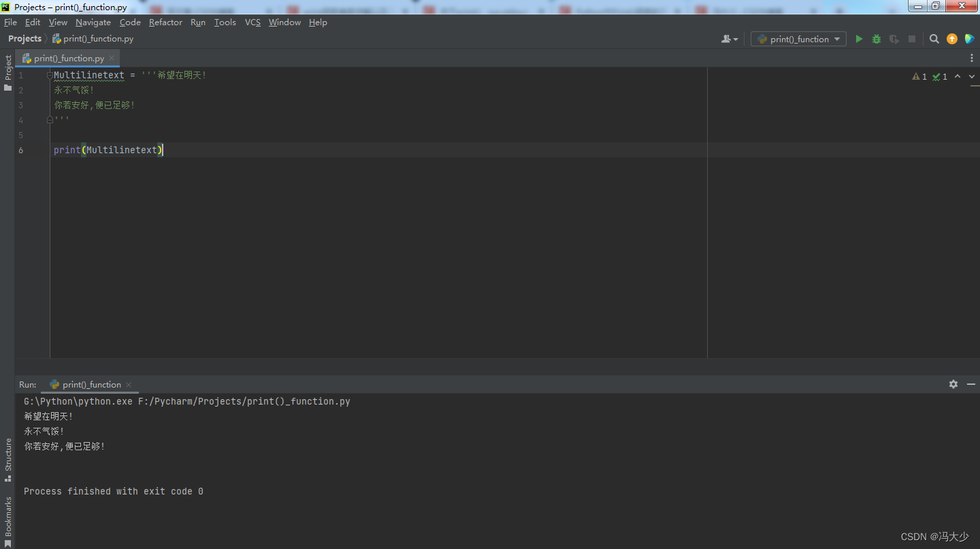Click 'Process finished with exit code 0' text
Image resolution: width=980 pixels, height=549 pixels.
(114, 491)
